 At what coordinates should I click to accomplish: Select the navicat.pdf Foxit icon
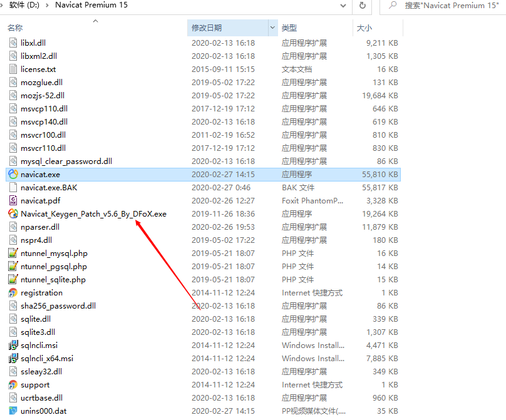(x=13, y=201)
